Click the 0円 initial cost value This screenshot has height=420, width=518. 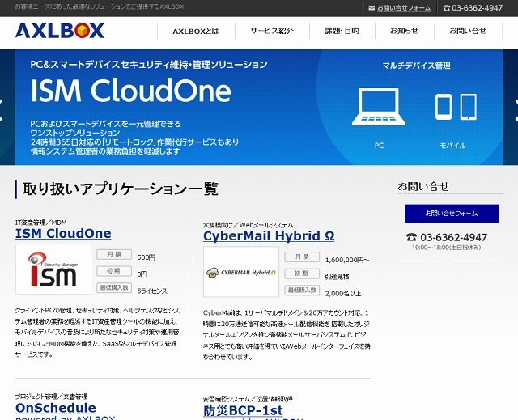coord(142,274)
